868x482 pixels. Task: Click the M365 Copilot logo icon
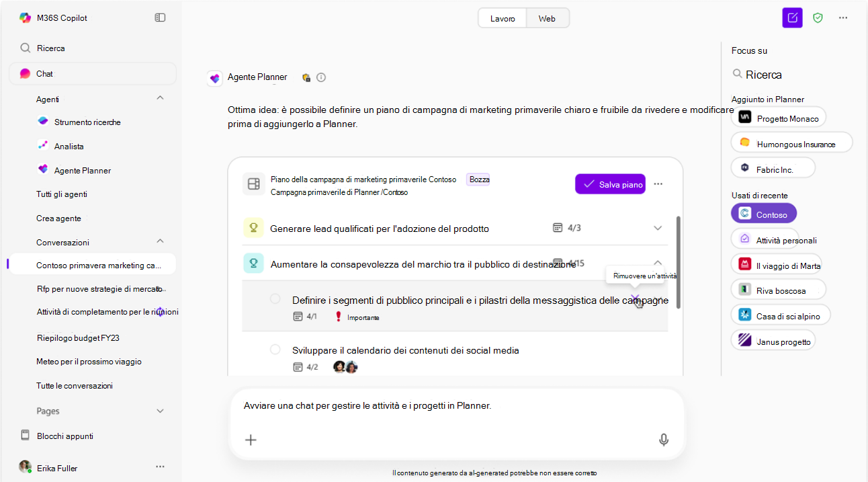pos(25,17)
